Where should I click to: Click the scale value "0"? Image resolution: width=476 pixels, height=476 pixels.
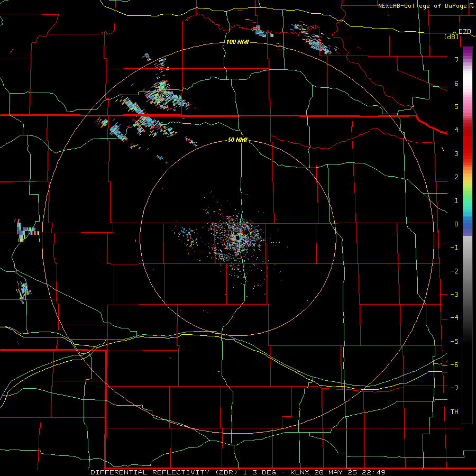[x=456, y=224]
